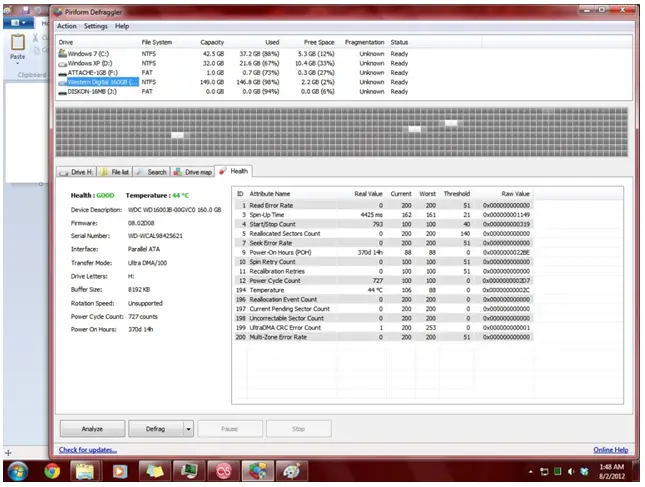Select the Windows XP (D:) drive icon
The height and width of the screenshot is (487, 645).
click(63, 64)
